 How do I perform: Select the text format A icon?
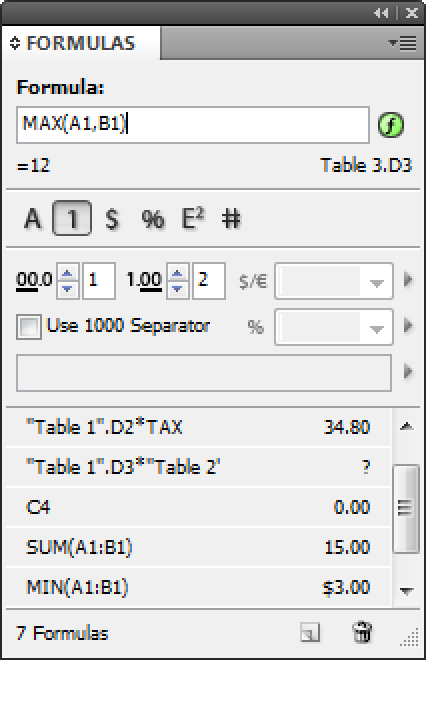click(x=33, y=219)
